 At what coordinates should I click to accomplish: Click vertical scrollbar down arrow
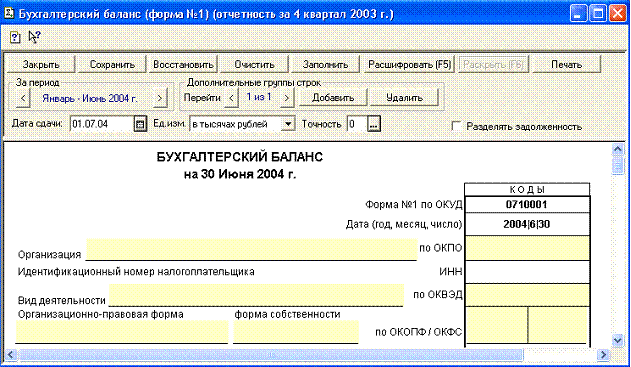(618, 340)
